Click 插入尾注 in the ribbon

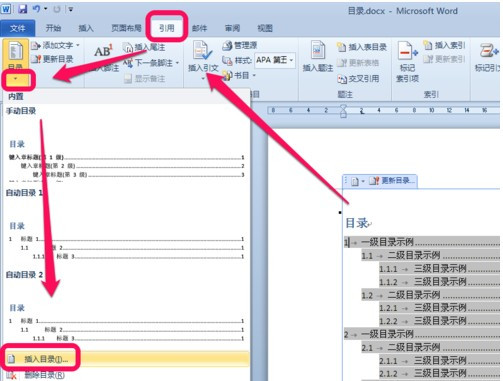(144, 47)
